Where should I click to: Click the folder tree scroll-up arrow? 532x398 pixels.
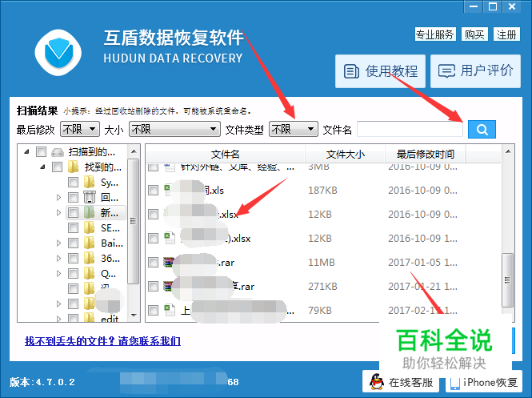134,151
